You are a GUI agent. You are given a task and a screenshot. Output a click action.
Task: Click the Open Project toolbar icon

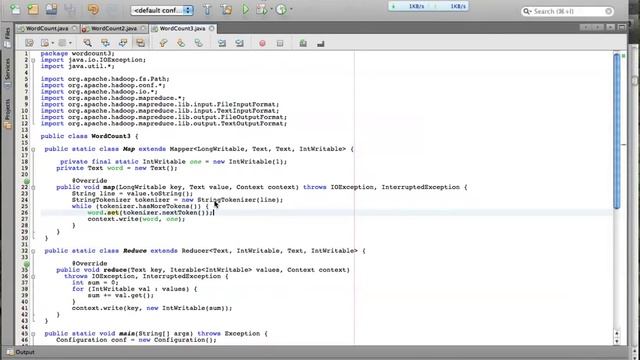51,9
